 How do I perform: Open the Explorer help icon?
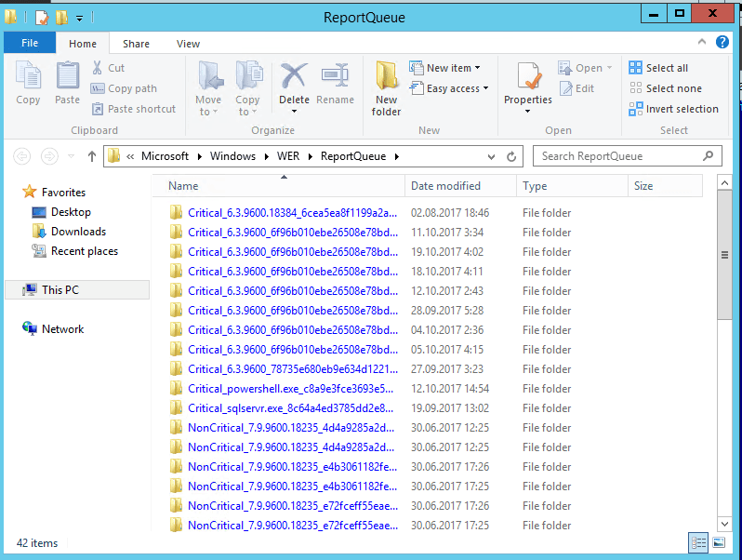pos(722,42)
